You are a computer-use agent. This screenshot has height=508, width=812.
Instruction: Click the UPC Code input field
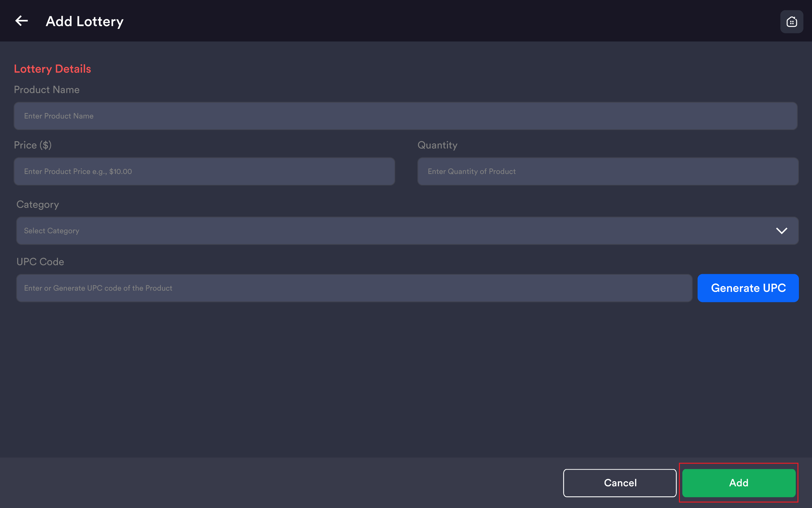click(x=354, y=288)
